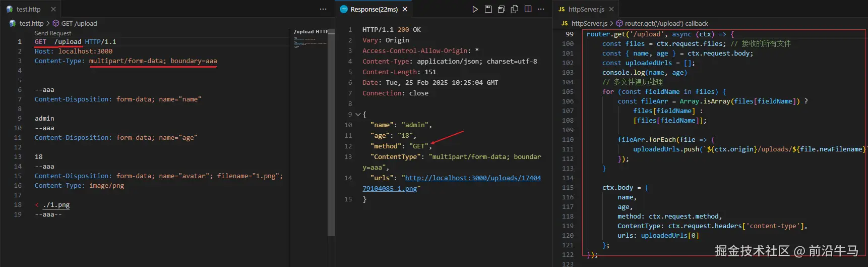The image size is (868, 267).
Task: Click 'Host: localhost:3000' line
Action: [x=74, y=51]
